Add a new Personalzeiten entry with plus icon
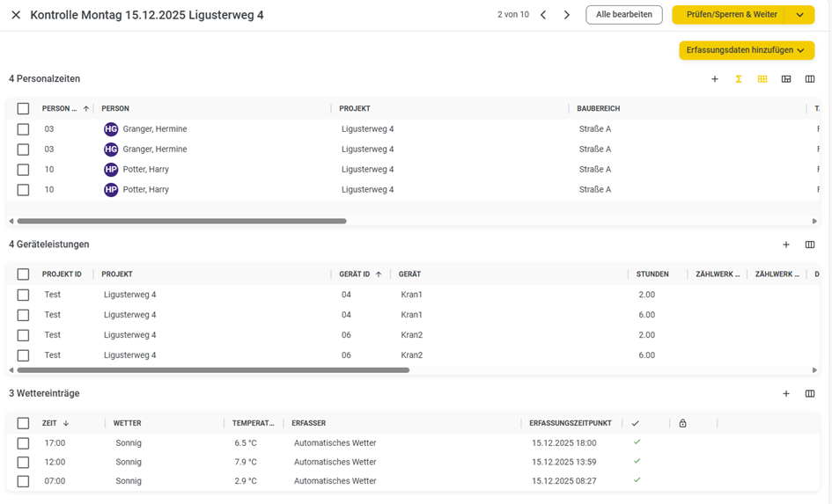This screenshot has height=504, width=832. [715, 79]
